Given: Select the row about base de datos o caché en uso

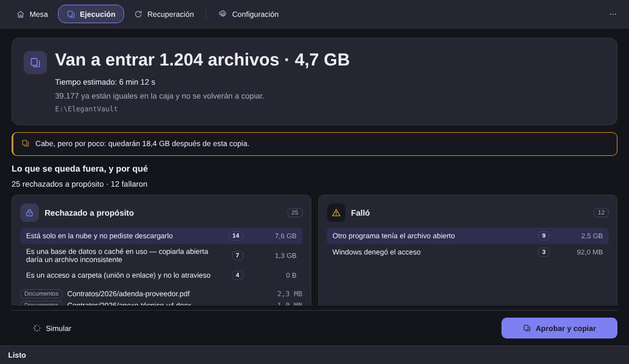Looking at the screenshot, I should (161, 256).
